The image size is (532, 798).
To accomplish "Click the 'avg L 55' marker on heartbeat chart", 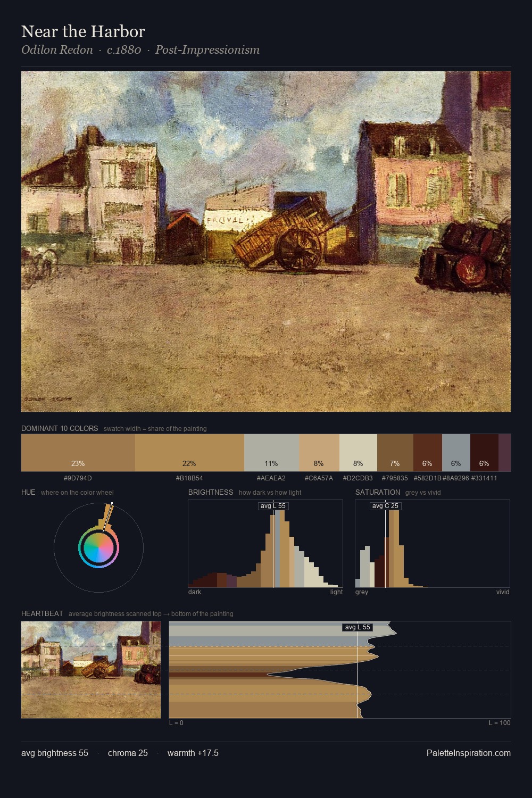I will point(358,627).
